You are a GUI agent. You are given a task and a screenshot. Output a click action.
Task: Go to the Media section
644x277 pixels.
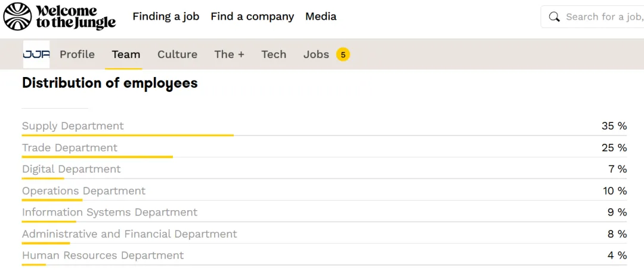pyautogui.click(x=321, y=17)
